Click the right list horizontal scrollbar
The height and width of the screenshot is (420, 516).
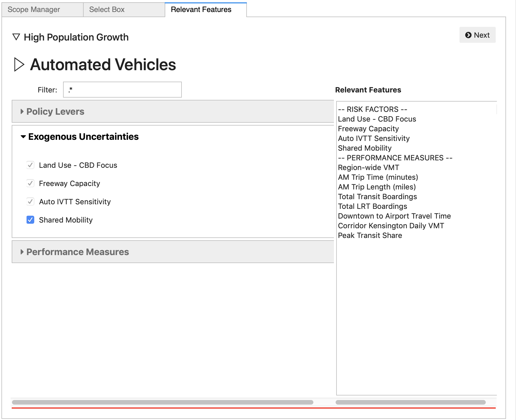click(x=410, y=402)
